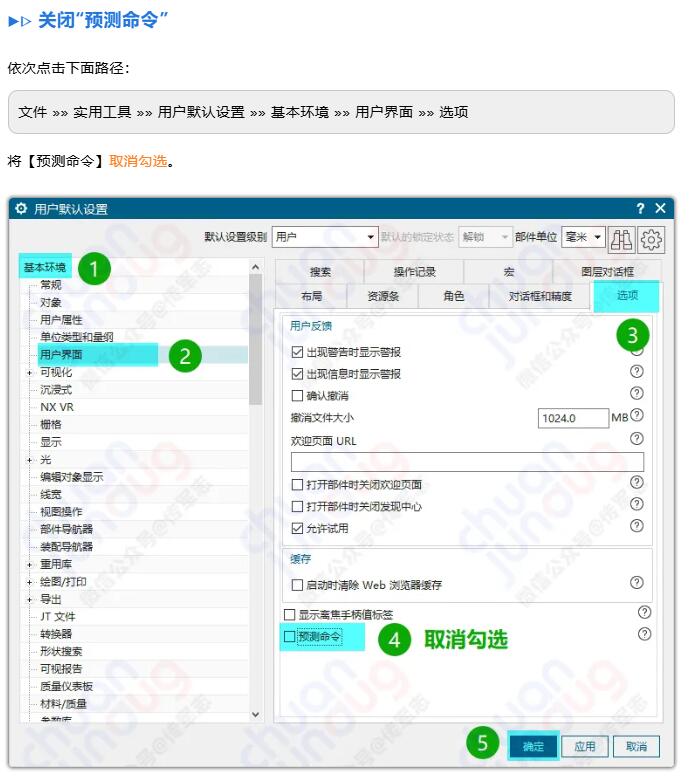Click help icon beside 启动时清除 Web 浏览器缓存
The image size is (700, 782).
tap(637, 582)
